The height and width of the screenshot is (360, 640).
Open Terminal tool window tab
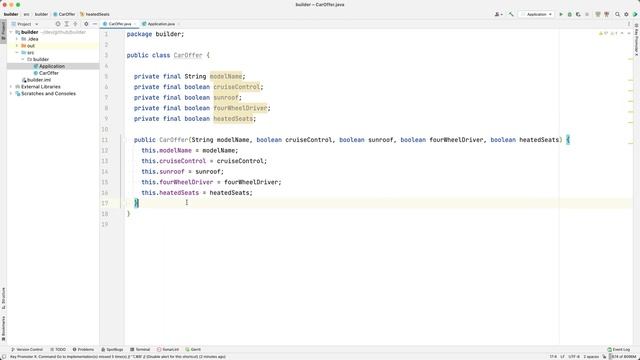(x=140, y=350)
